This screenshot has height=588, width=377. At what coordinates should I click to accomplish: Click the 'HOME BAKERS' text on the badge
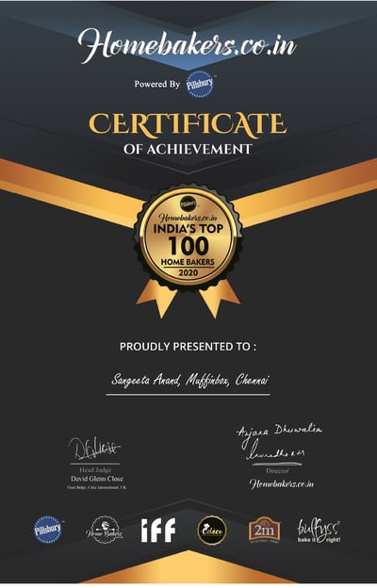pos(188,262)
